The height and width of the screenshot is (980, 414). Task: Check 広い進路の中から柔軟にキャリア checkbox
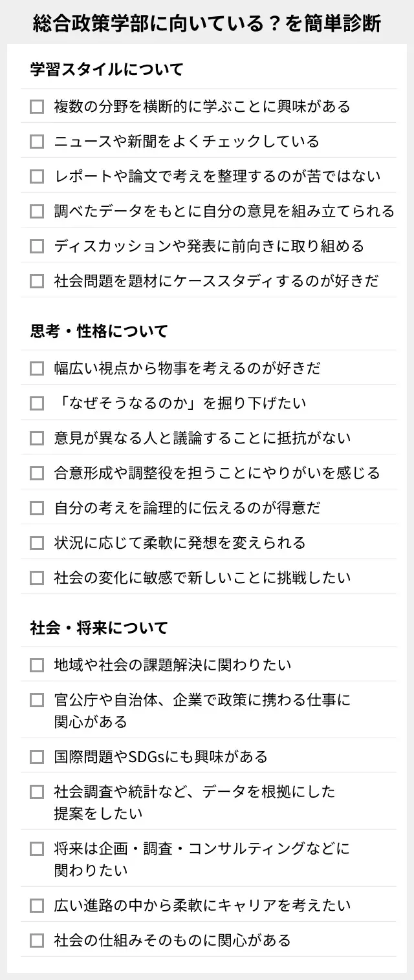click(37, 905)
